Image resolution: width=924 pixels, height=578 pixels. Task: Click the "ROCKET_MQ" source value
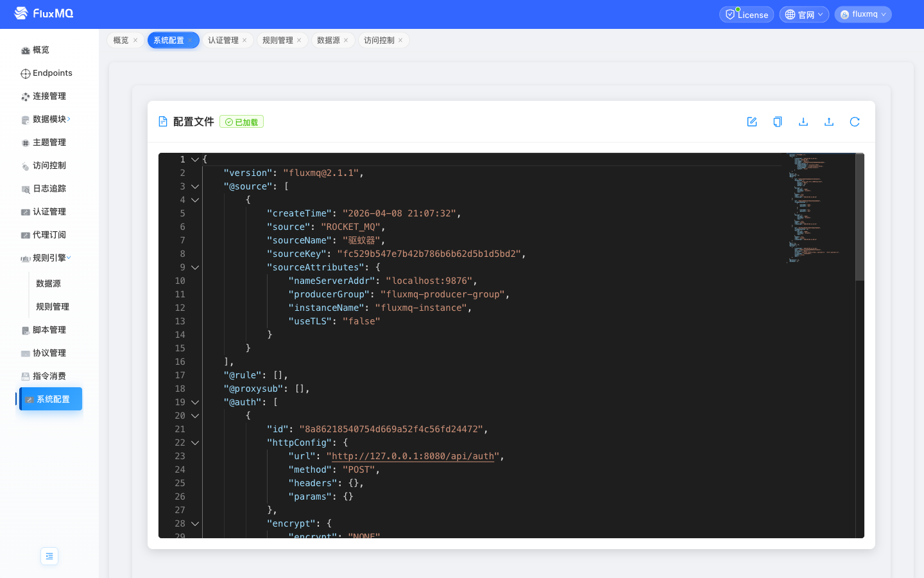351,227
